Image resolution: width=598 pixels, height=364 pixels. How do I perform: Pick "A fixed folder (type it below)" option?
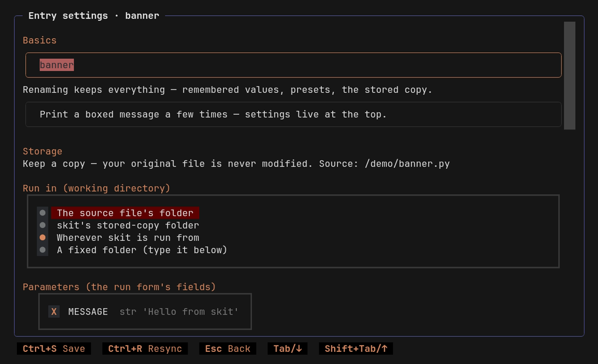pos(132,250)
